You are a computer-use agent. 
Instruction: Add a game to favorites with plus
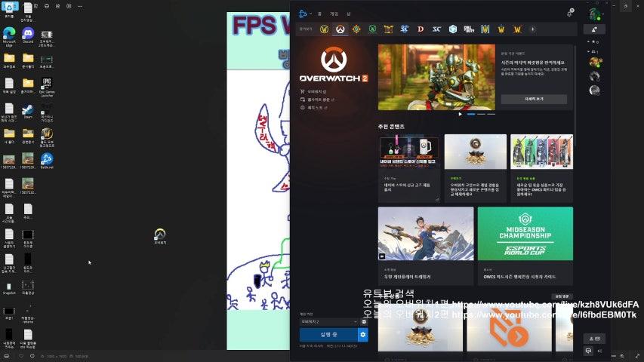(x=533, y=29)
